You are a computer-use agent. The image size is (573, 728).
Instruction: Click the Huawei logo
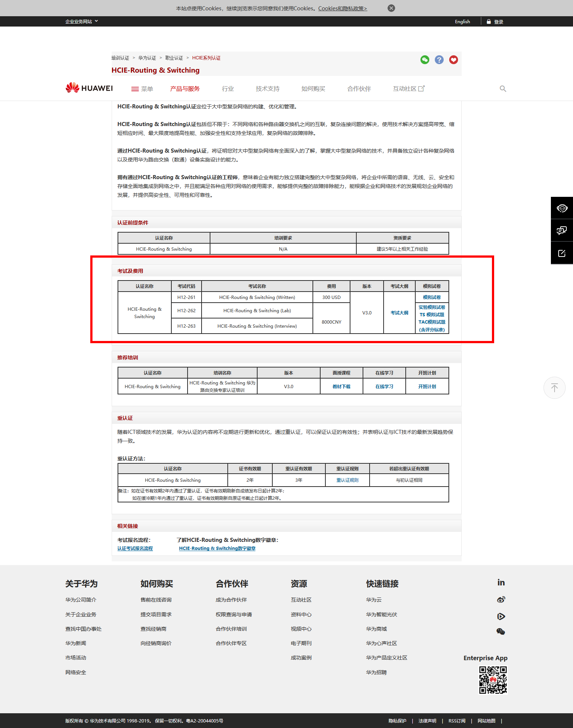89,88
